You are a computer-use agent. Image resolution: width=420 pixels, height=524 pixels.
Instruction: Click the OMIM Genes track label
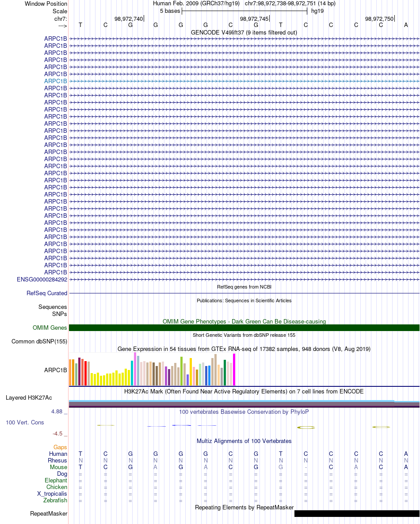50,328
